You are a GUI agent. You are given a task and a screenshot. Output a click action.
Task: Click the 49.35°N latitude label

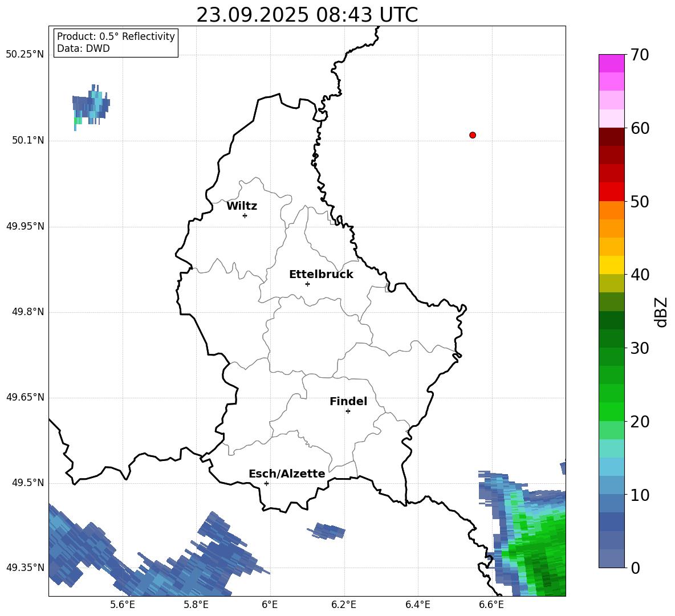25,568
